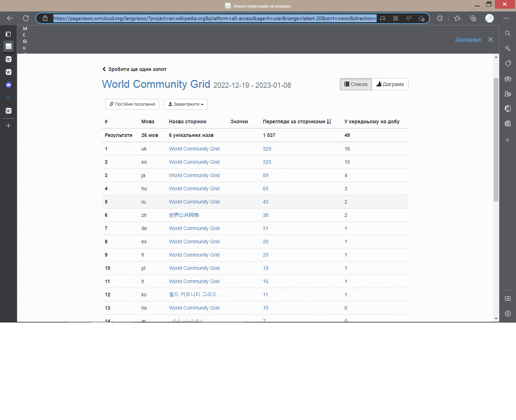Open en World Community Grid article
Screen dimensions: 516x420
pyautogui.click(x=194, y=162)
